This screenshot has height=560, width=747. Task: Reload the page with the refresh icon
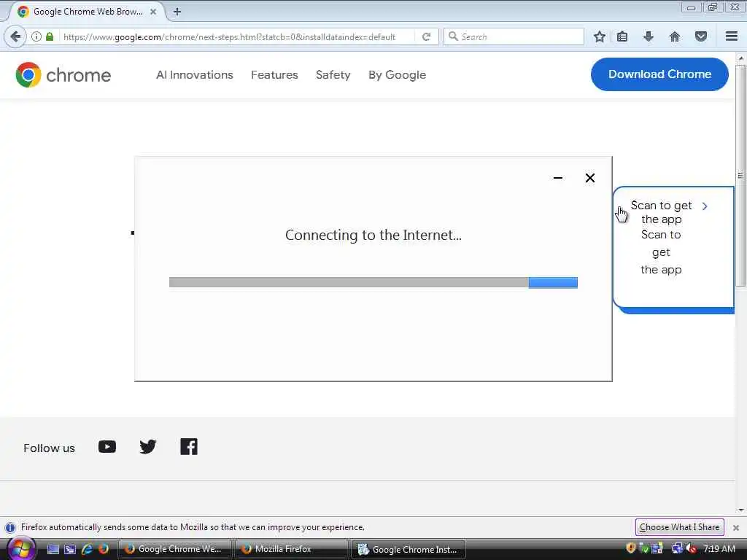[x=426, y=36]
